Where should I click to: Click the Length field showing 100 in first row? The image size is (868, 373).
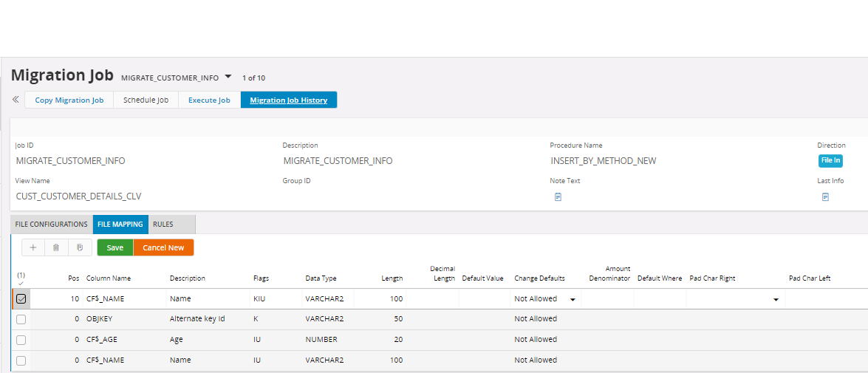pyautogui.click(x=380, y=298)
